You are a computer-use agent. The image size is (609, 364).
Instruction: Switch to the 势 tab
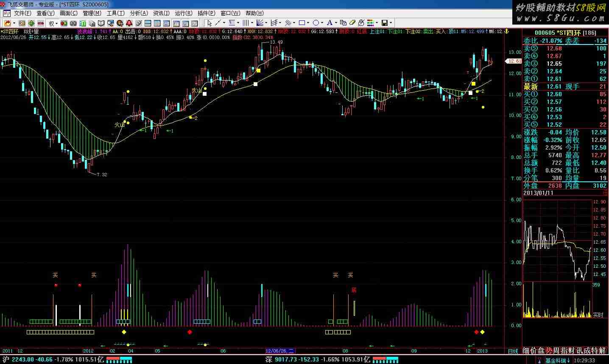[549, 350]
